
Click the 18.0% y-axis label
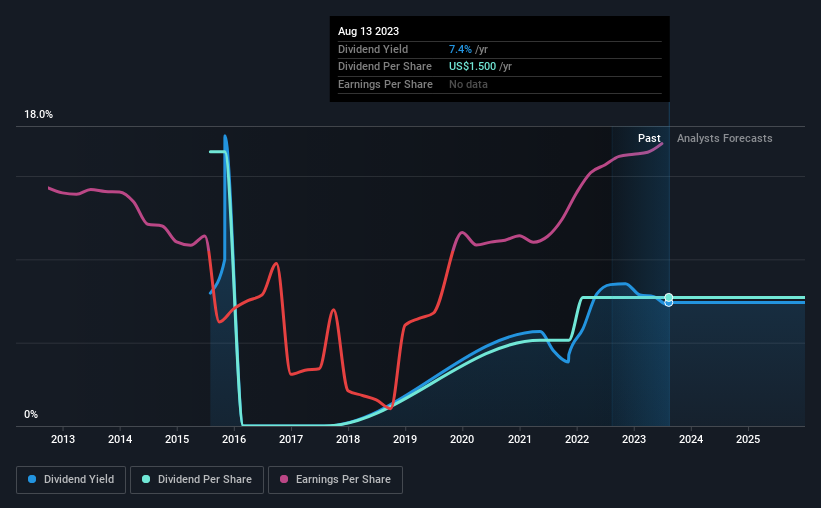(38, 115)
